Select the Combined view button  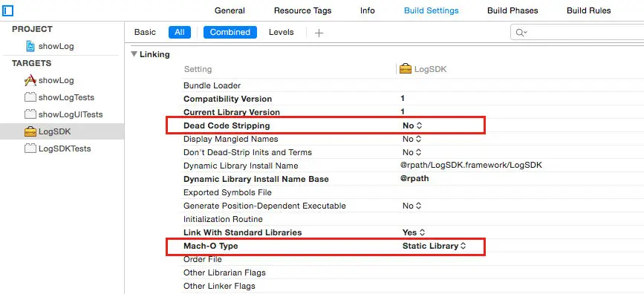pos(230,32)
